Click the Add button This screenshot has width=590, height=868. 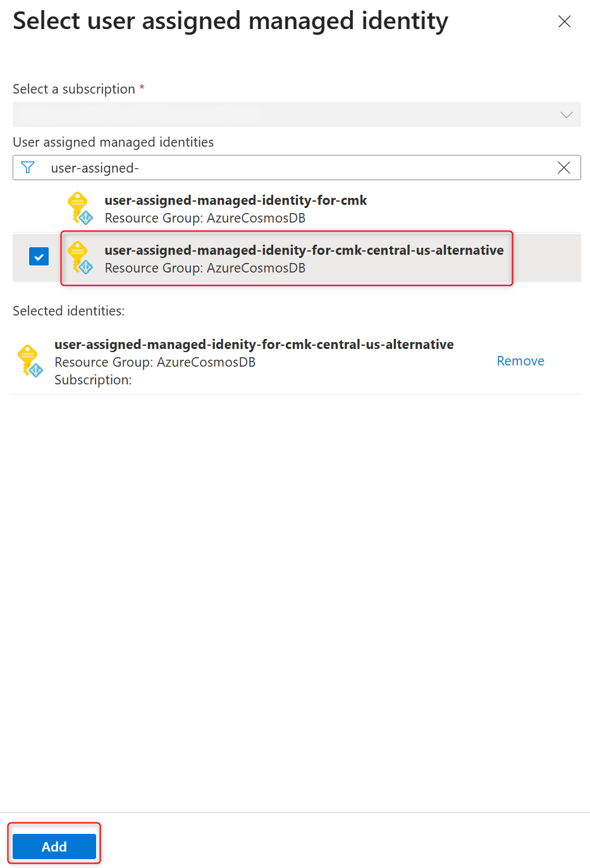(54, 847)
